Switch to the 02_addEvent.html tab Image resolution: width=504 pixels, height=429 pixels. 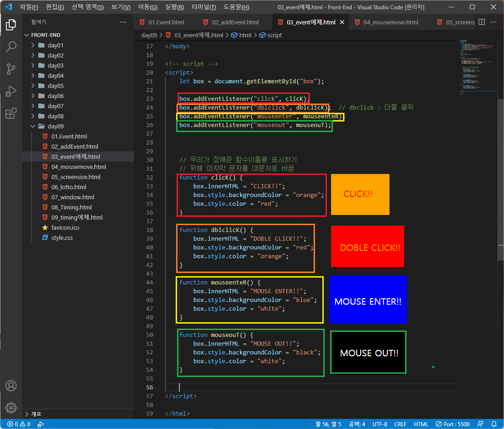(x=235, y=22)
